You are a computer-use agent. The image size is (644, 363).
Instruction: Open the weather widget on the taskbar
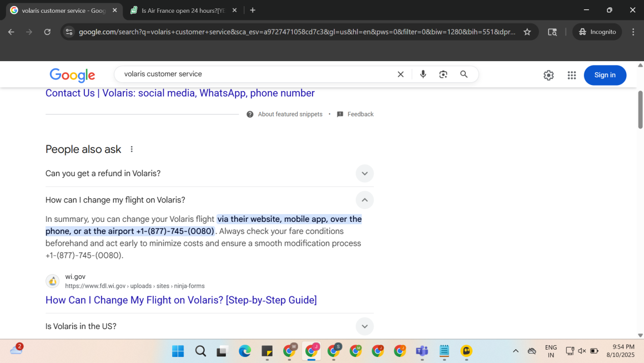coord(17,350)
